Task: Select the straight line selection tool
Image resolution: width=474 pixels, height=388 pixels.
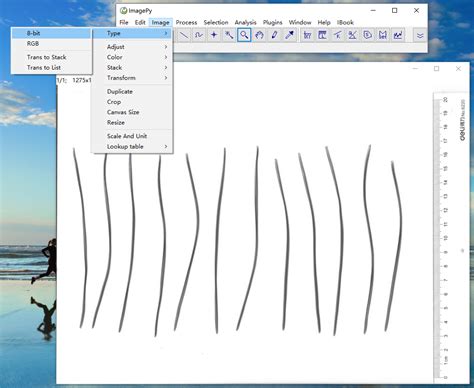Action: coord(184,35)
